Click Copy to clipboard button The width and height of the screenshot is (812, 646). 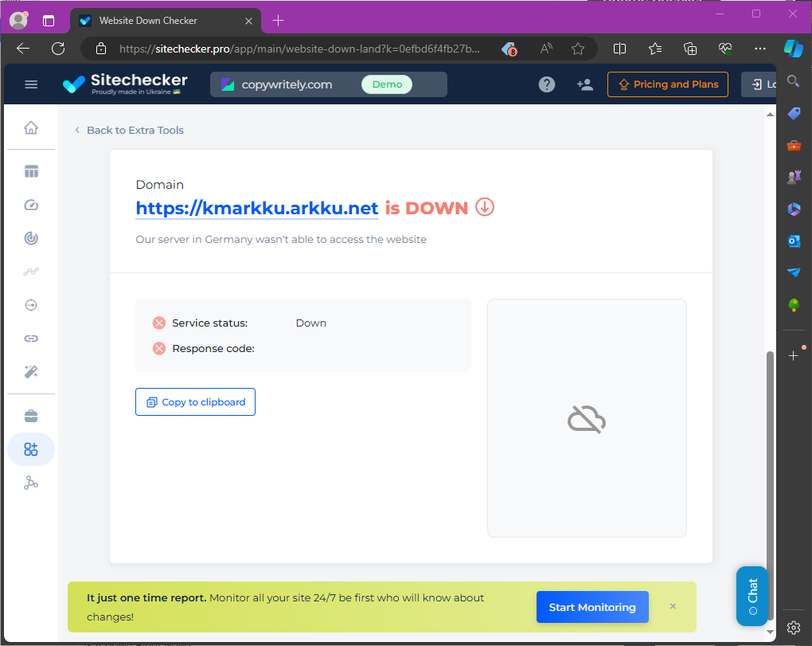click(x=195, y=402)
